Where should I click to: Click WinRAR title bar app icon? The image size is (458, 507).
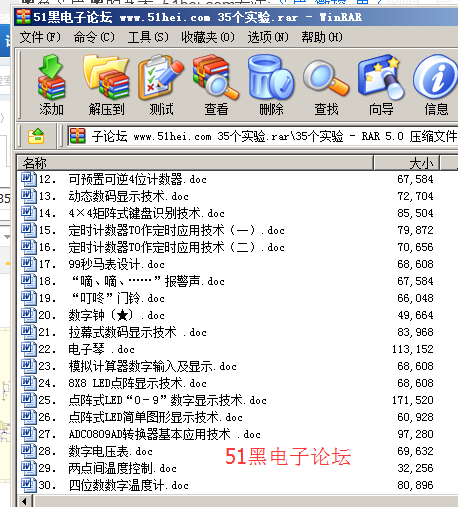[23, 17]
